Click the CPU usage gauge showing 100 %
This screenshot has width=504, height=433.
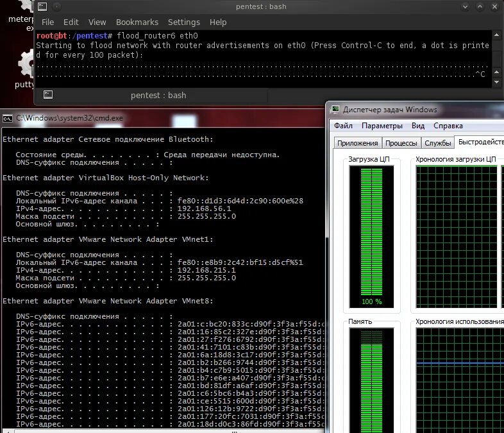click(371, 237)
